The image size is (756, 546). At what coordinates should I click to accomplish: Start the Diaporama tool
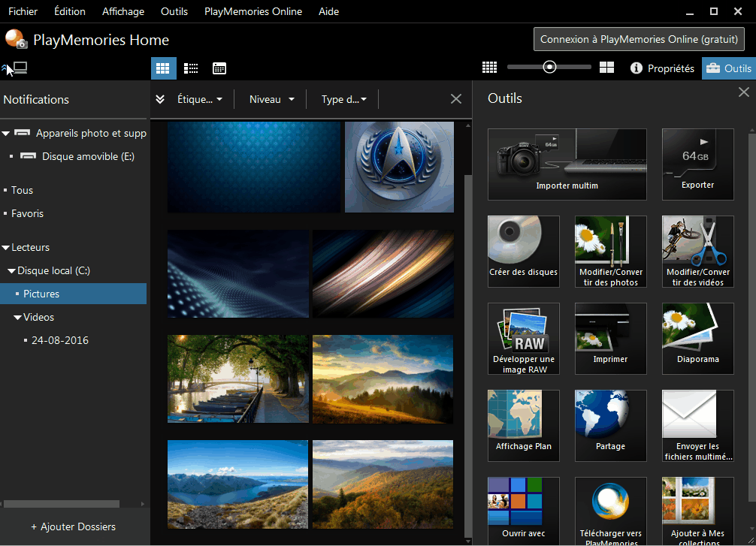[697, 339]
